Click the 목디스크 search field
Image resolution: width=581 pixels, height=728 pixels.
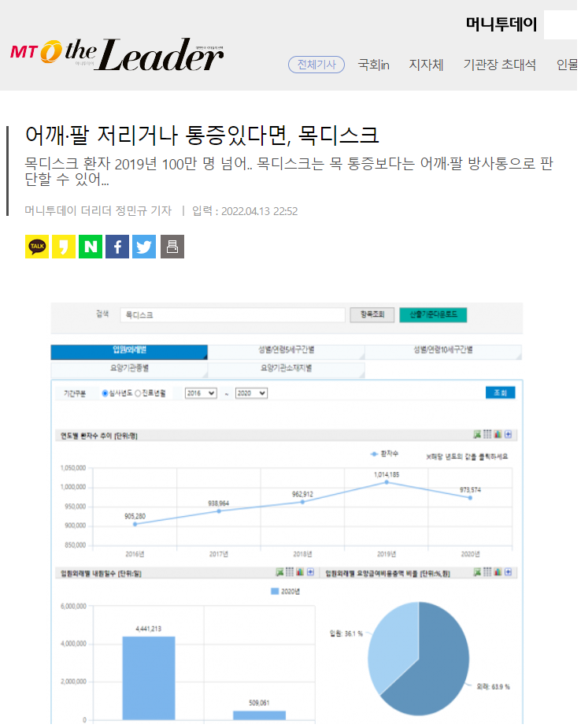pyautogui.click(x=232, y=315)
